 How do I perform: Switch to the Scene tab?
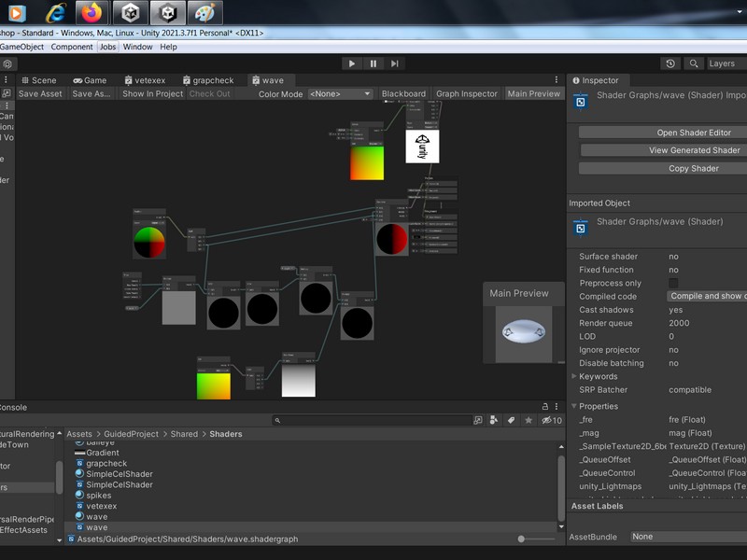pos(38,80)
